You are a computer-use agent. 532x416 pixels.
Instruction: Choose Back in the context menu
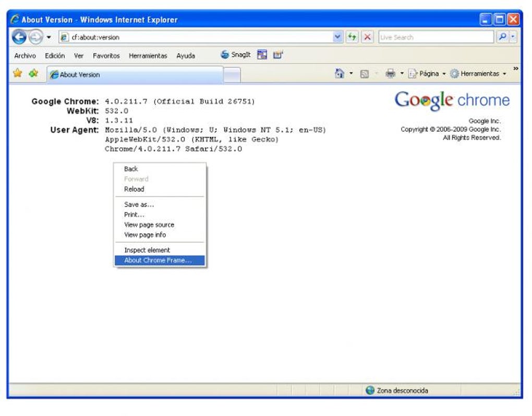[160, 169]
